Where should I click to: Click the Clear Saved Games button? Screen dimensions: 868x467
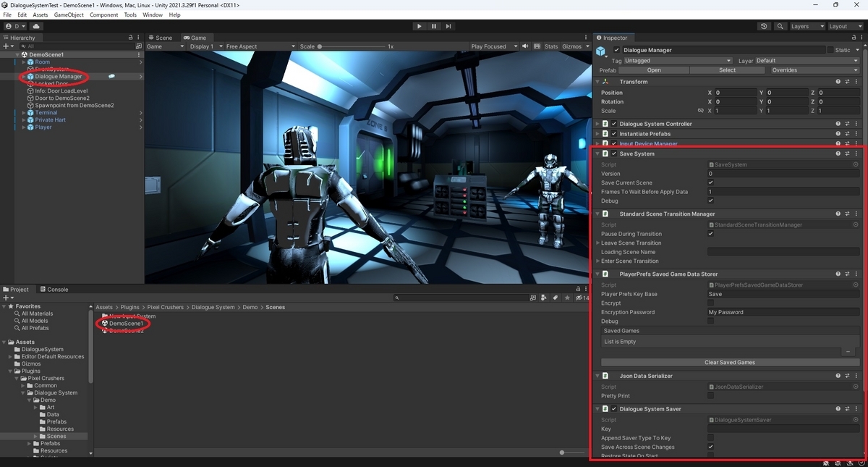click(730, 362)
